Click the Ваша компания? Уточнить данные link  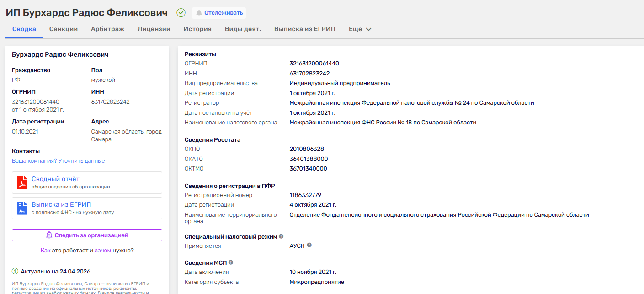click(x=59, y=161)
